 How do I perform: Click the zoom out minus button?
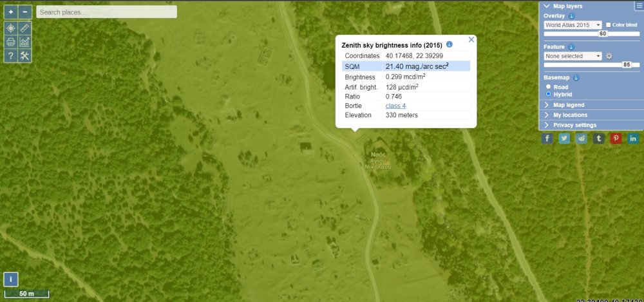[x=24, y=12]
